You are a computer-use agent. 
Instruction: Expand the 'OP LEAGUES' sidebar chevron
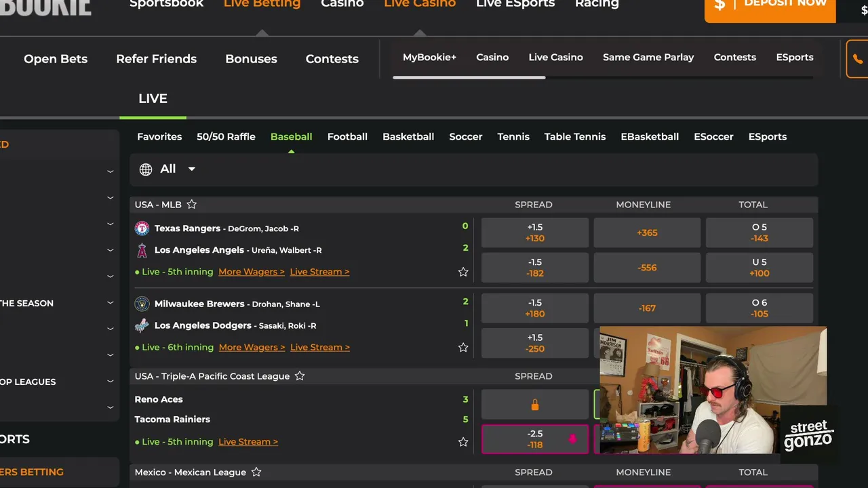pos(110,382)
